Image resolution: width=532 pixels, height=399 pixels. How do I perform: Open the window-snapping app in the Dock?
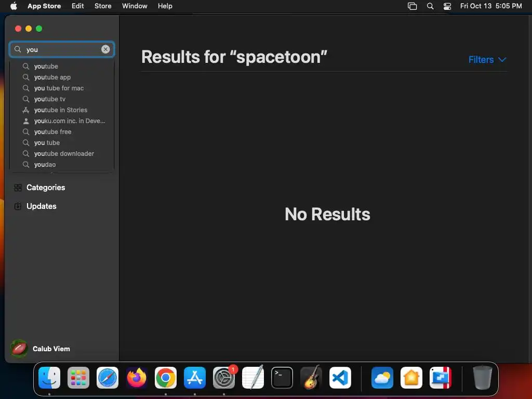441,378
